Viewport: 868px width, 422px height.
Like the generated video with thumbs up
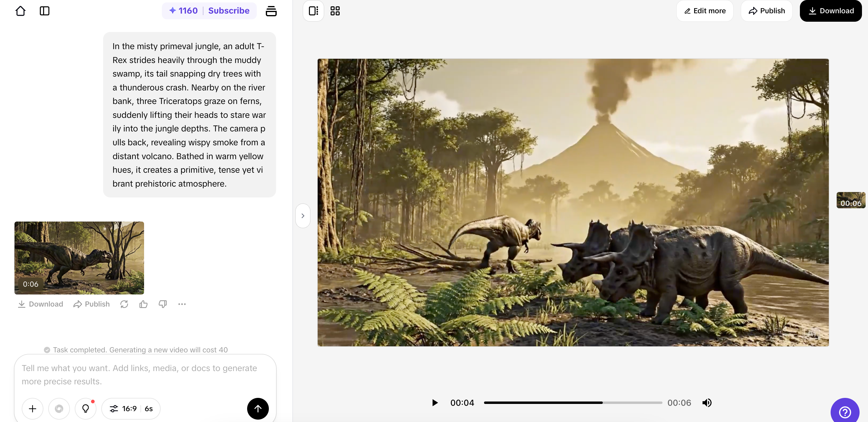(143, 304)
